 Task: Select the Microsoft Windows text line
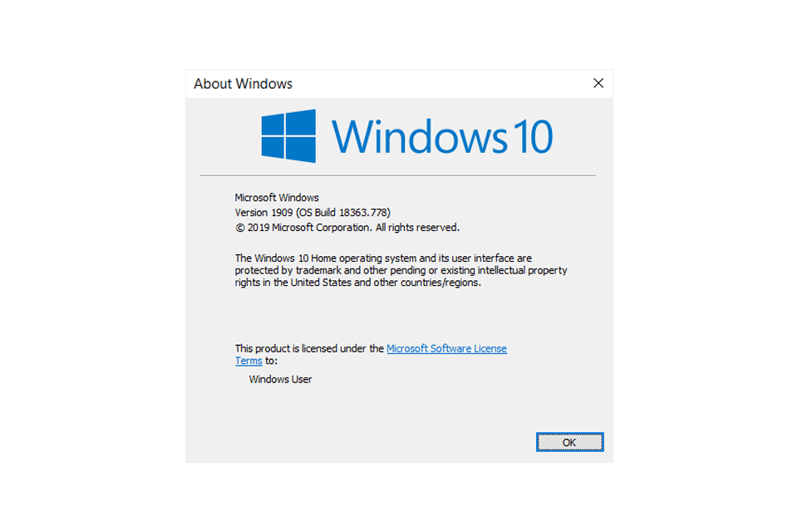tap(276, 198)
